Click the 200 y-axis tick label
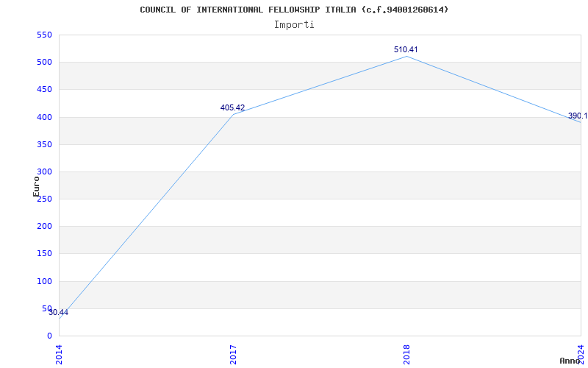The width and height of the screenshot is (588, 368). click(44, 227)
